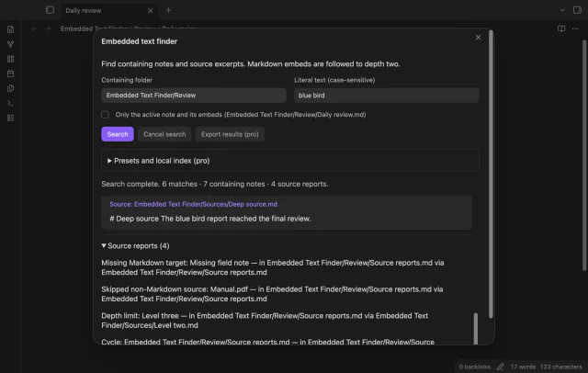Click the list-style plugin ribbon icon

pos(10,118)
